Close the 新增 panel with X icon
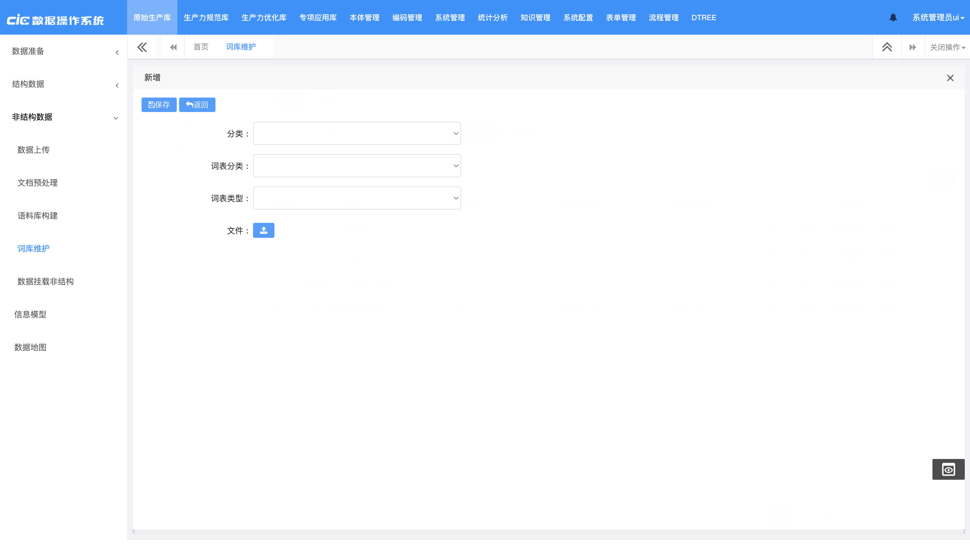This screenshot has height=560, width=970. click(950, 78)
